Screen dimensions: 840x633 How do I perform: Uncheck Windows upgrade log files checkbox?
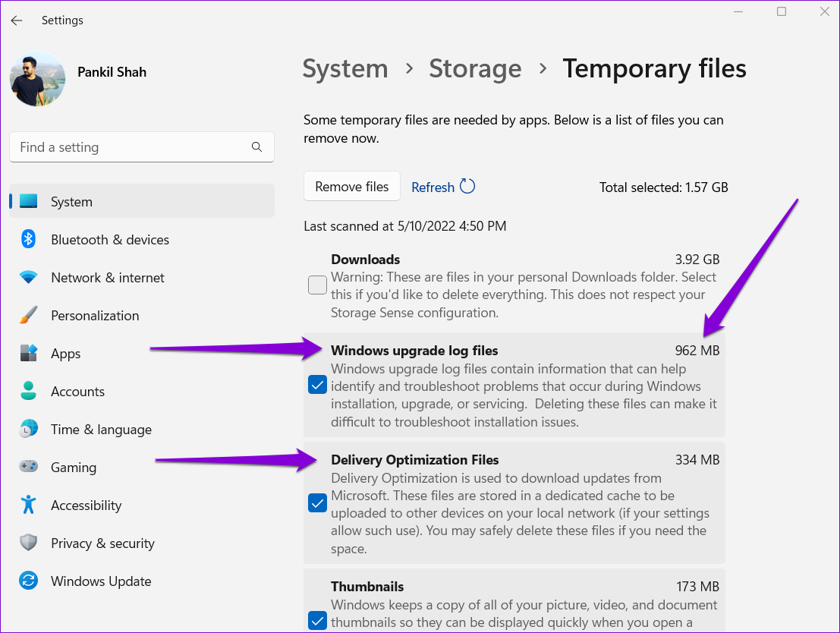pyautogui.click(x=317, y=385)
